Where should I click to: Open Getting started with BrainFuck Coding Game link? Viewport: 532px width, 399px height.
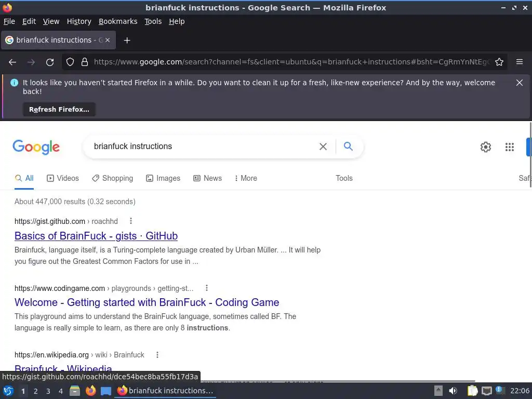coord(147,302)
